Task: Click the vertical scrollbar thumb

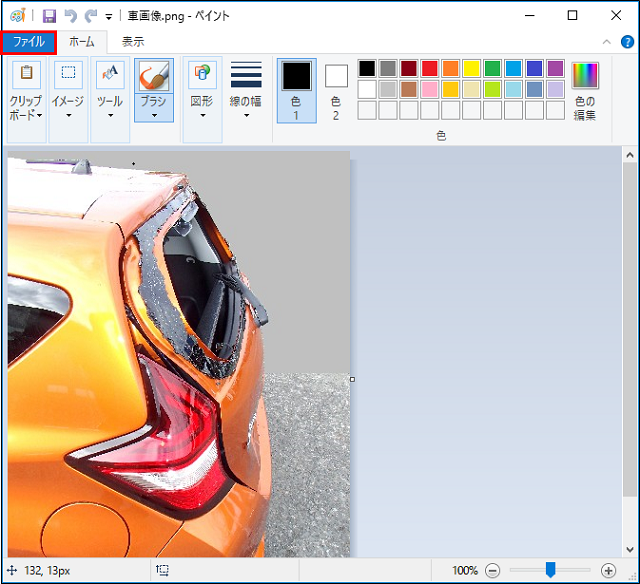Action: [x=630, y=330]
